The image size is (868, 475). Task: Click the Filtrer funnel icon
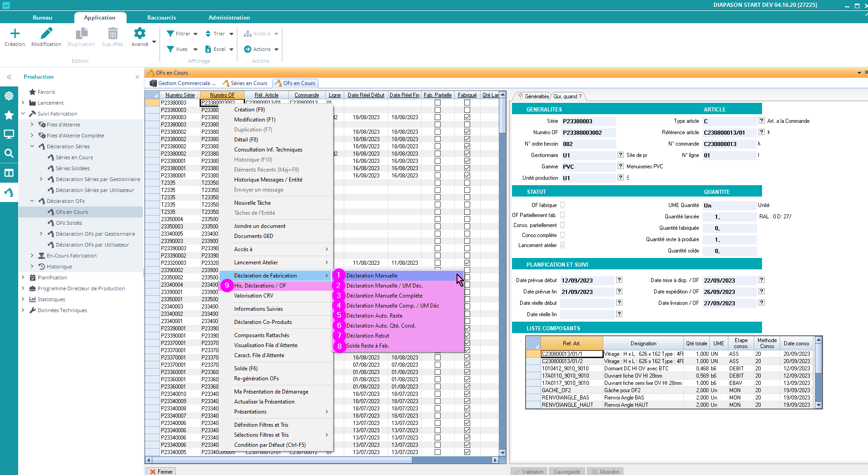171,34
